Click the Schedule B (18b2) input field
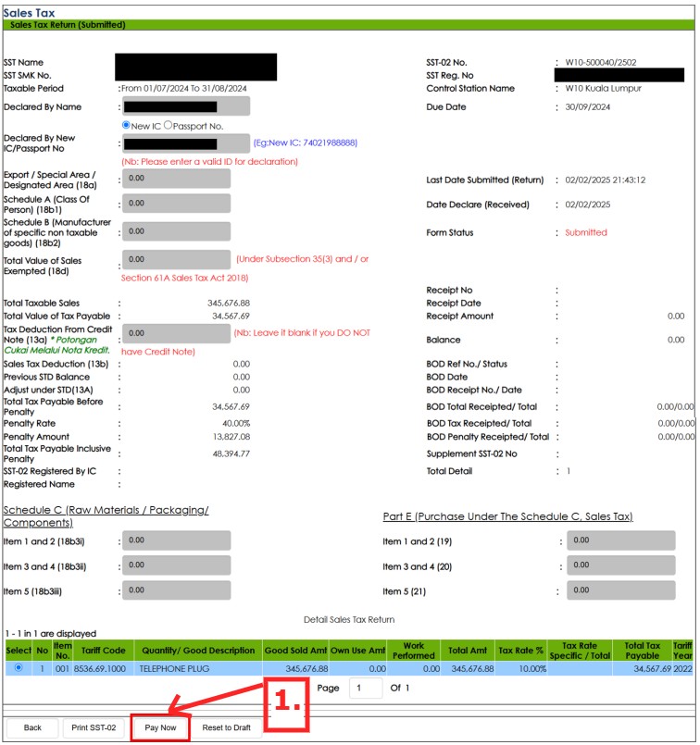This screenshot has width=700, height=745. tap(176, 231)
